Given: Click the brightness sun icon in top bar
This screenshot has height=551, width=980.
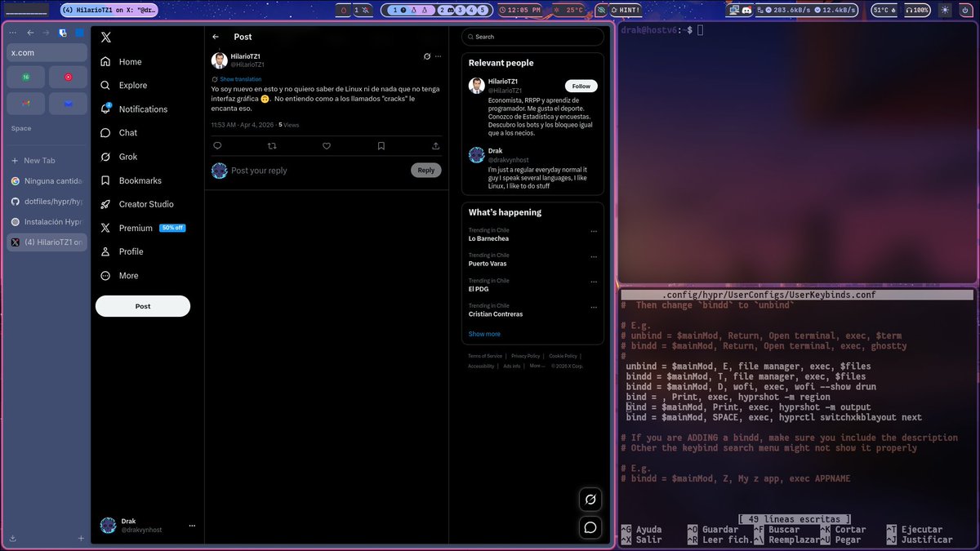Looking at the screenshot, I should pos(945,10).
